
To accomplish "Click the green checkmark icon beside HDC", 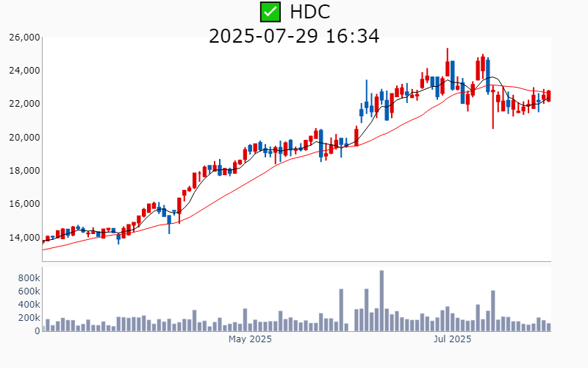I will pos(270,12).
